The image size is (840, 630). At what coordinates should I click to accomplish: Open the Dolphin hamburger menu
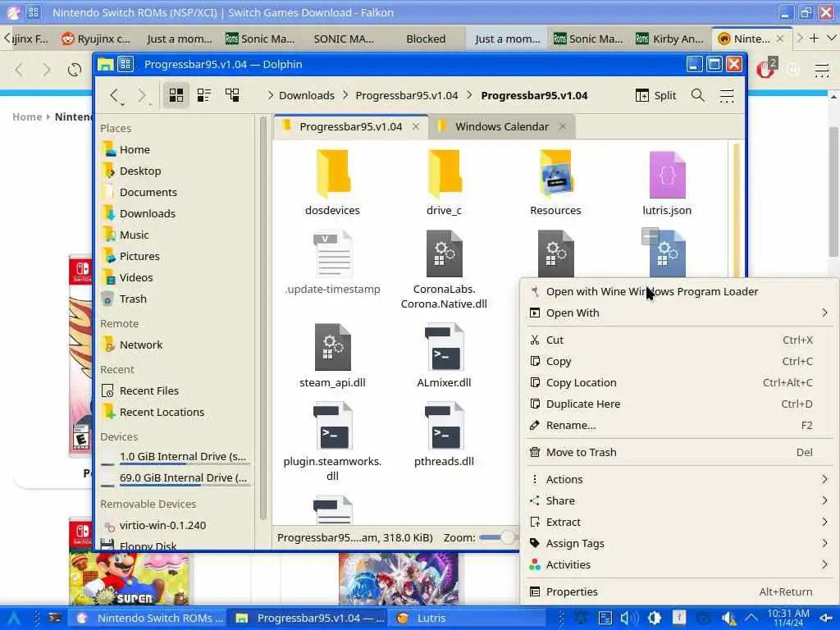pyautogui.click(x=727, y=95)
